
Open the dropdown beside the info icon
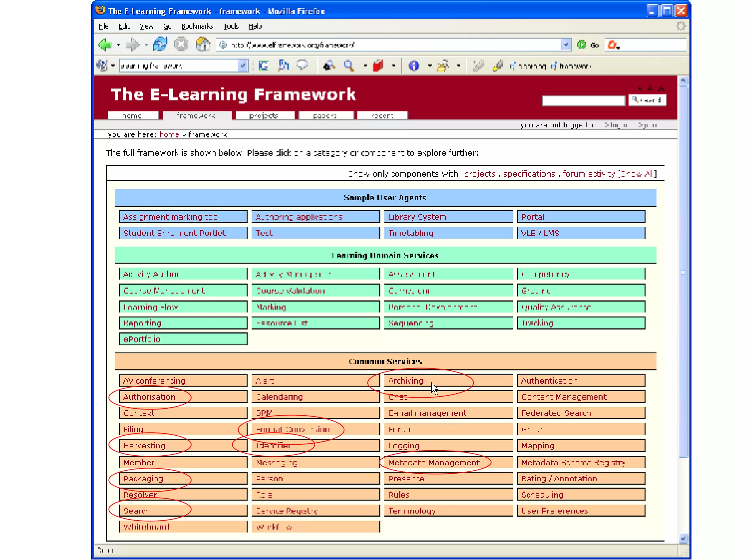(430, 66)
